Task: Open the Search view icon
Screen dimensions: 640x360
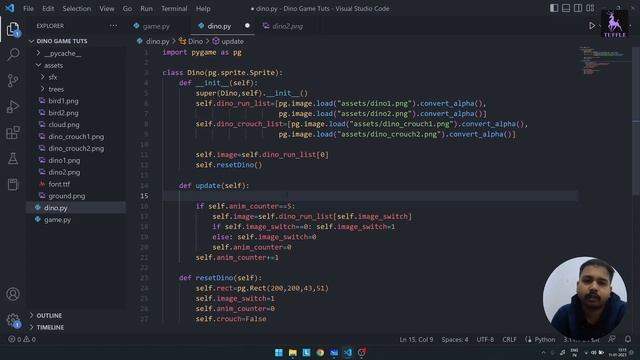Action: (x=13, y=54)
